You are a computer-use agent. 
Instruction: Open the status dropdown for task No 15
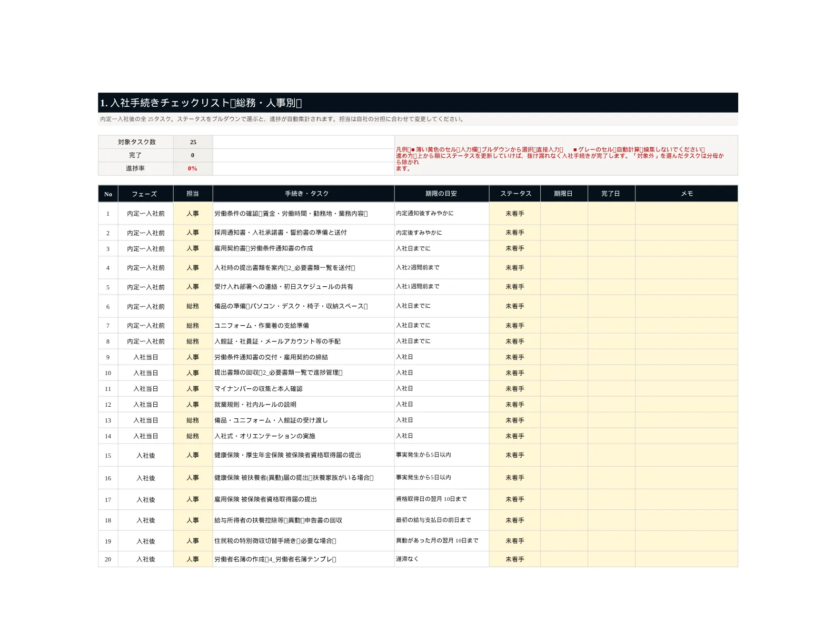tap(515, 455)
